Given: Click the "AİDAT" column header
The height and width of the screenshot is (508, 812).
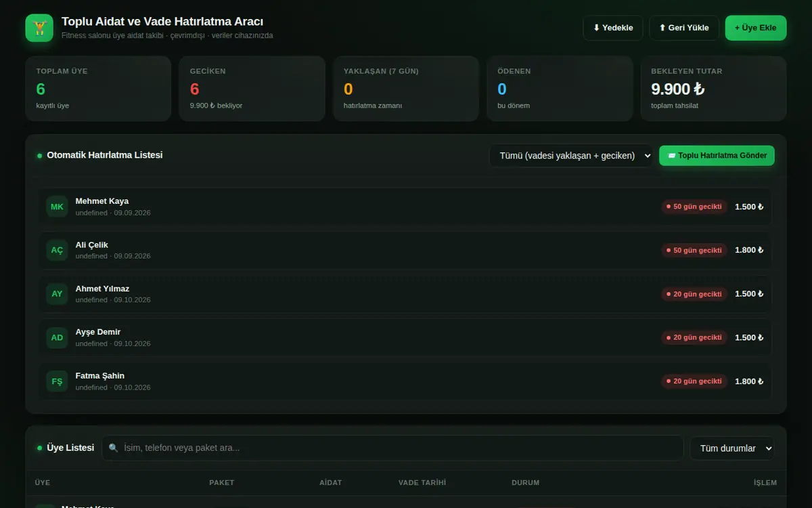Looking at the screenshot, I should coord(330,483).
